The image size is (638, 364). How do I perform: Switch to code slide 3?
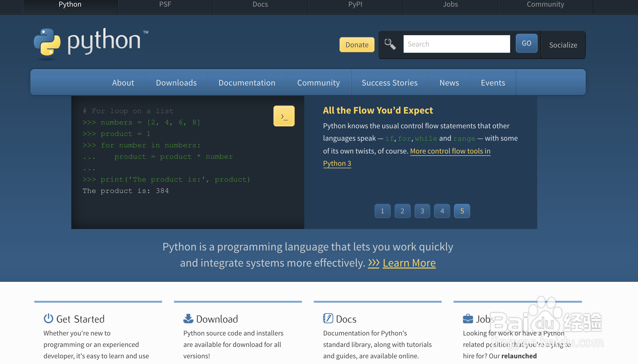pyautogui.click(x=422, y=211)
